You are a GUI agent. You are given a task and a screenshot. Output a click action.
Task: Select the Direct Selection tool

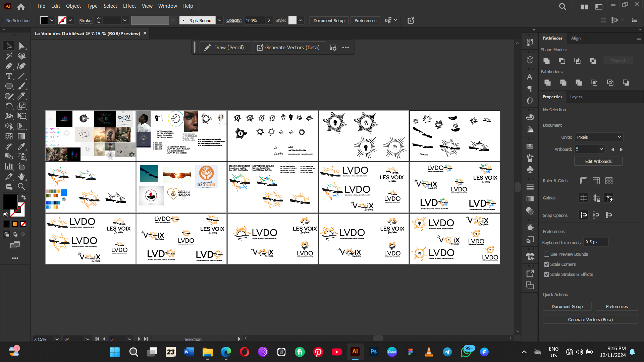[x=22, y=46]
